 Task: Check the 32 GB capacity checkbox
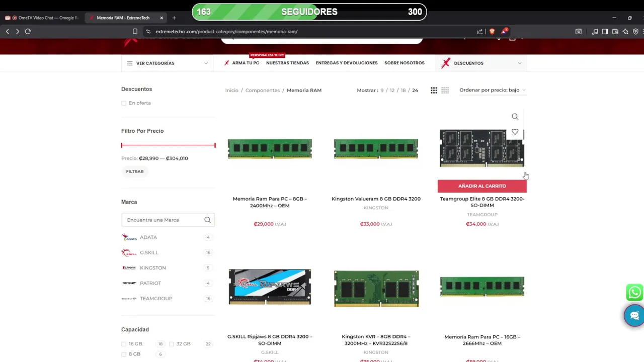(172, 344)
